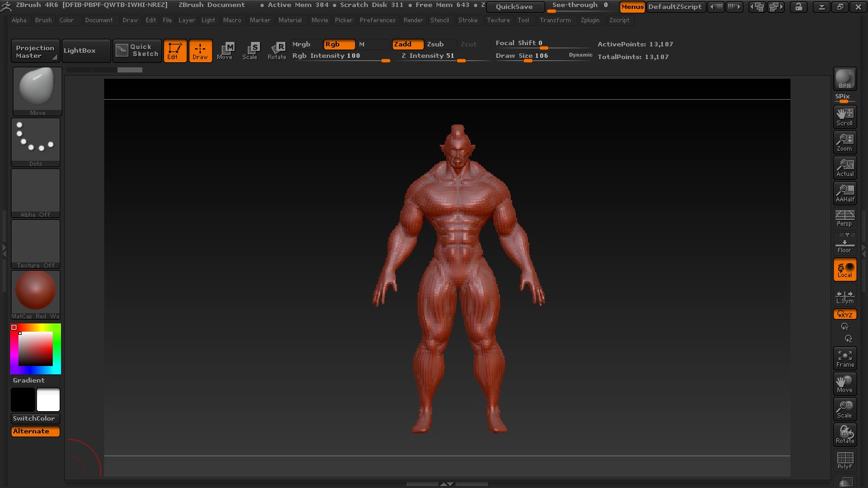
Task: Click the QuickSave button
Action: [x=515, y=6]
